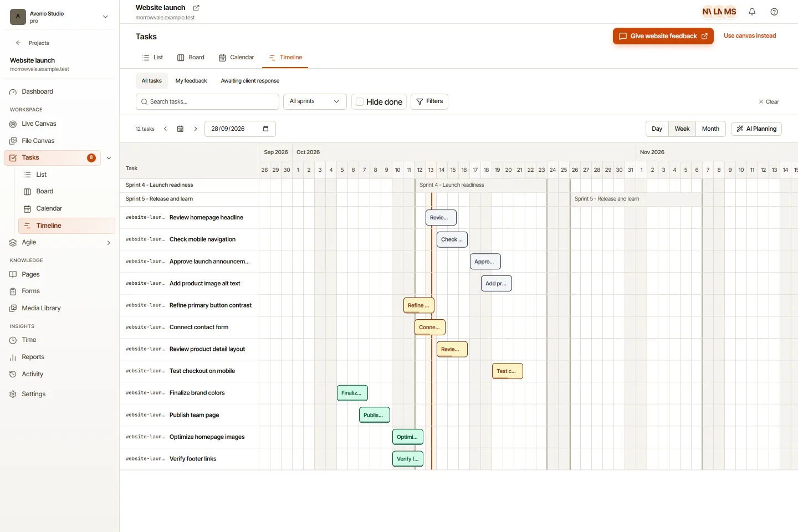
Task: Select the Finalize brand colors timeline bar
Action: 352,393
